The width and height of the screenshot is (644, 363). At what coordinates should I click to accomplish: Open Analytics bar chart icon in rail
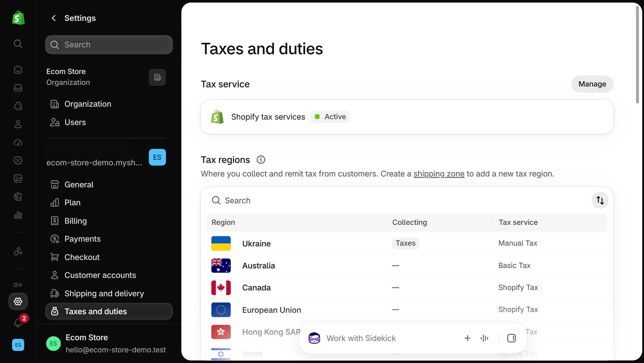(x=18, y=215)
